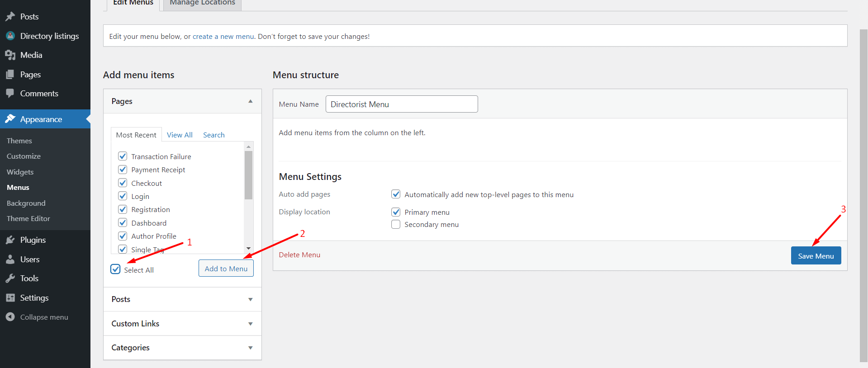Open the Directory listings menu label
868x368 pixels.
[x=49, y=36]
